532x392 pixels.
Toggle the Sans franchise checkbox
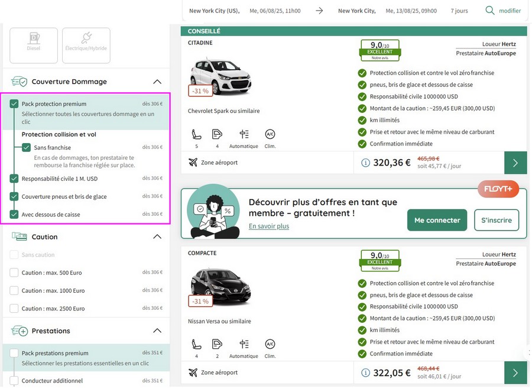pos(27,147)
